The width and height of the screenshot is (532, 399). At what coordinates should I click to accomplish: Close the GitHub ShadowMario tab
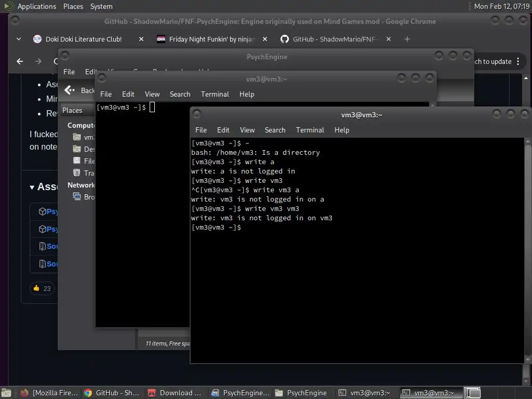tap(389, 39)
